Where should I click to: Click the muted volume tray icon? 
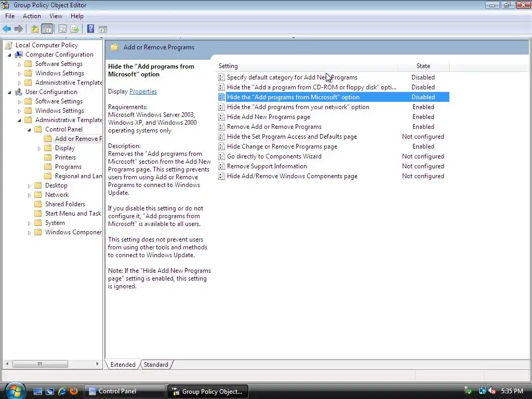492,391
